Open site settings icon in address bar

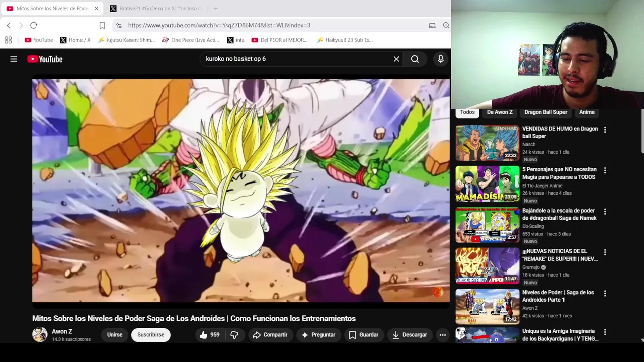coord(119,25)
